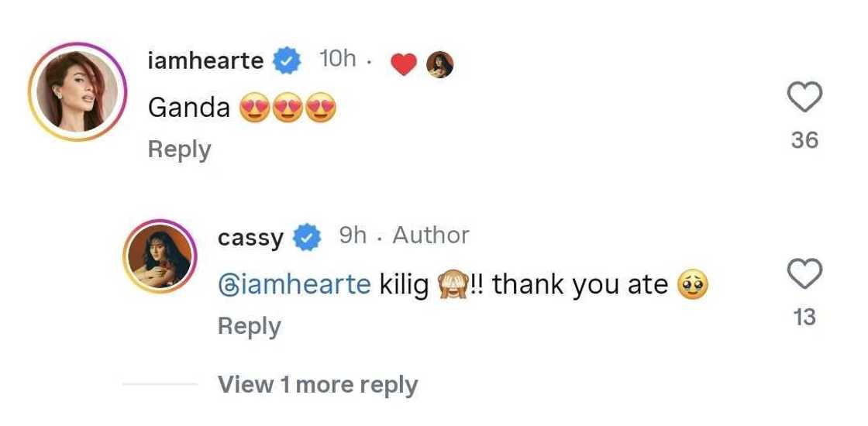Click the small author avatar beside red heart
Image resolution: width=868 pixels, height=426 pixels.
(439, 65)
